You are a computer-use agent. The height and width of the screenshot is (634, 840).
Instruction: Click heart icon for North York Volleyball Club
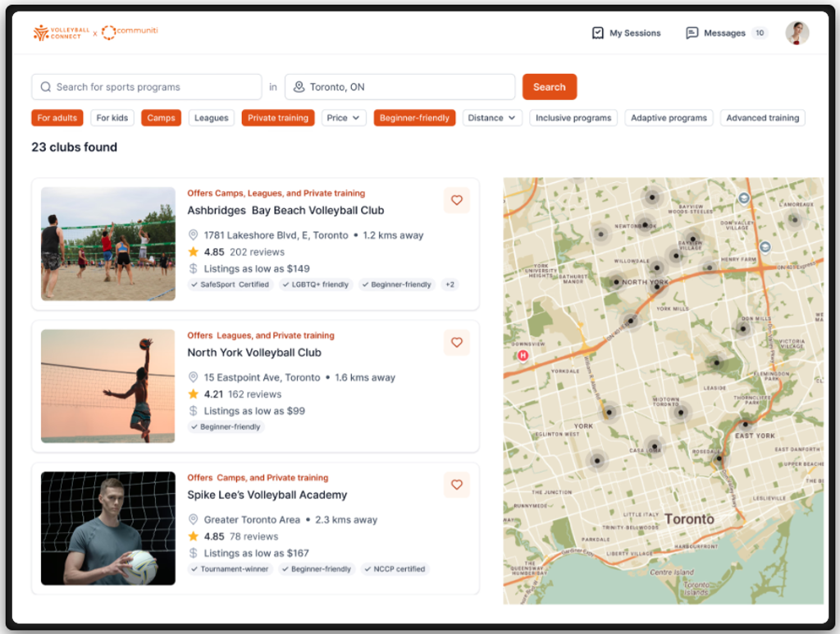click(x=457, y=343)
